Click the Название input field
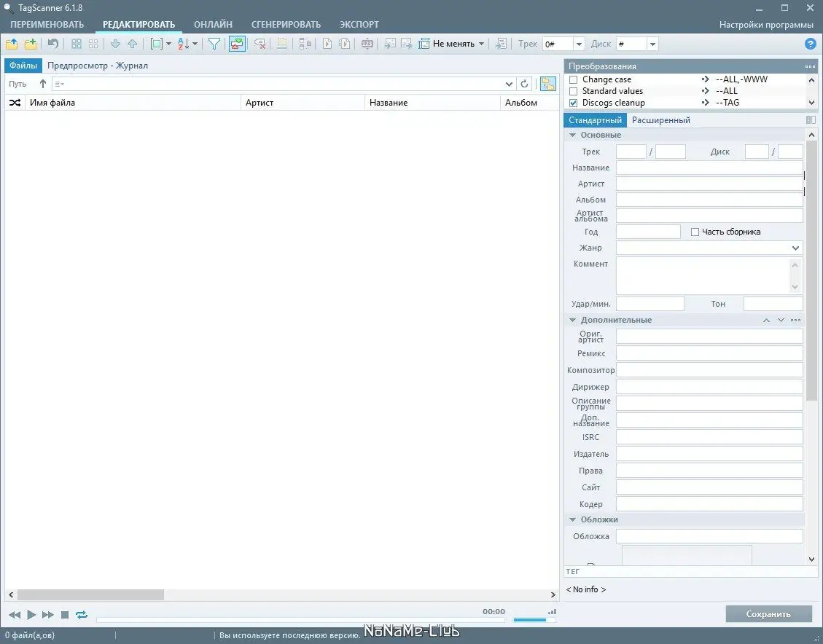Screen dimensions: 823x644 click(709, 168)
